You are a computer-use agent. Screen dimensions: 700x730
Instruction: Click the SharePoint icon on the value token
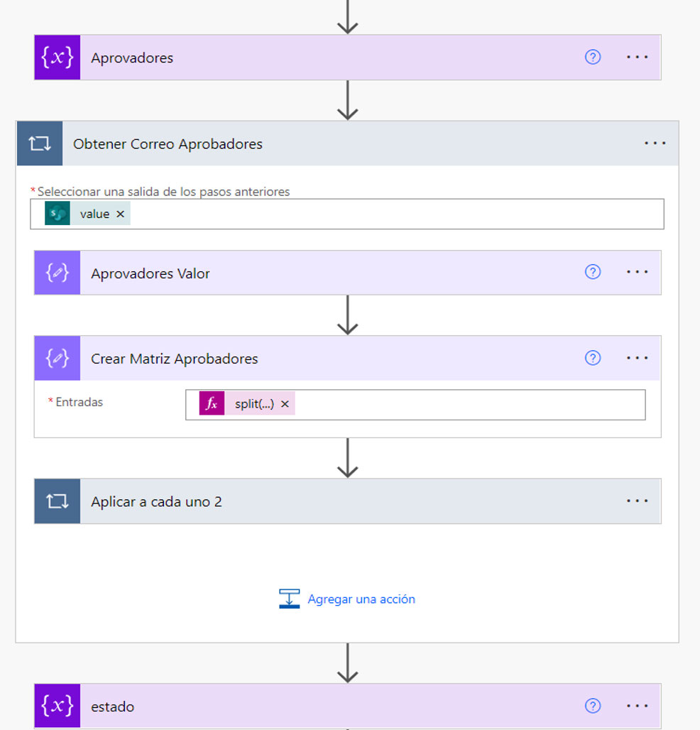click(58, 213)
